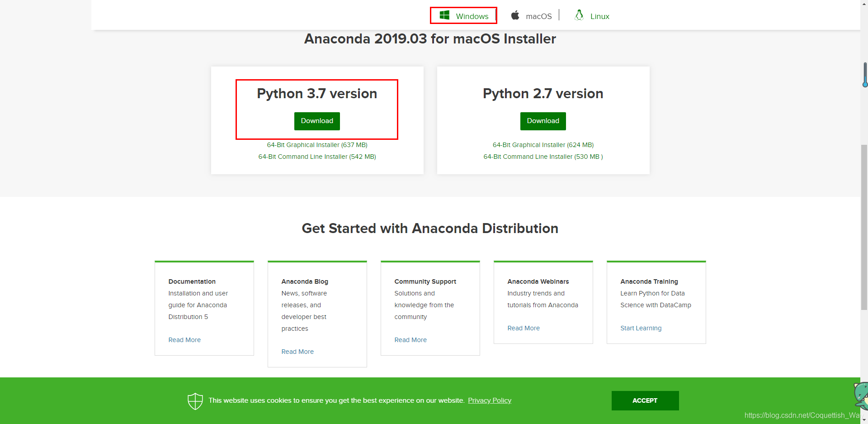Click the Community Support card title
868x424 pixels.
click(x=425, y=281)
